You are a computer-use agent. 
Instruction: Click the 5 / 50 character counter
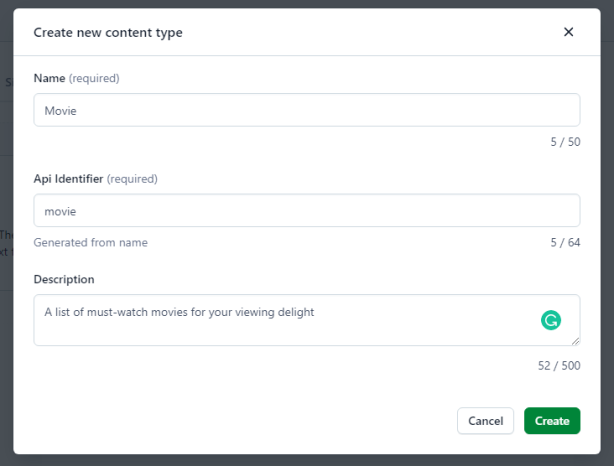[565, 142]
